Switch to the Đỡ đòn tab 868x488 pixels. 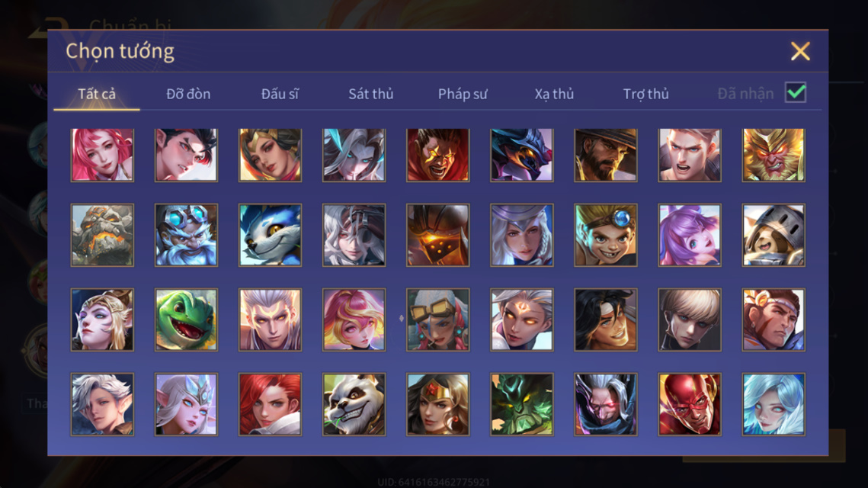click(188, 94)
